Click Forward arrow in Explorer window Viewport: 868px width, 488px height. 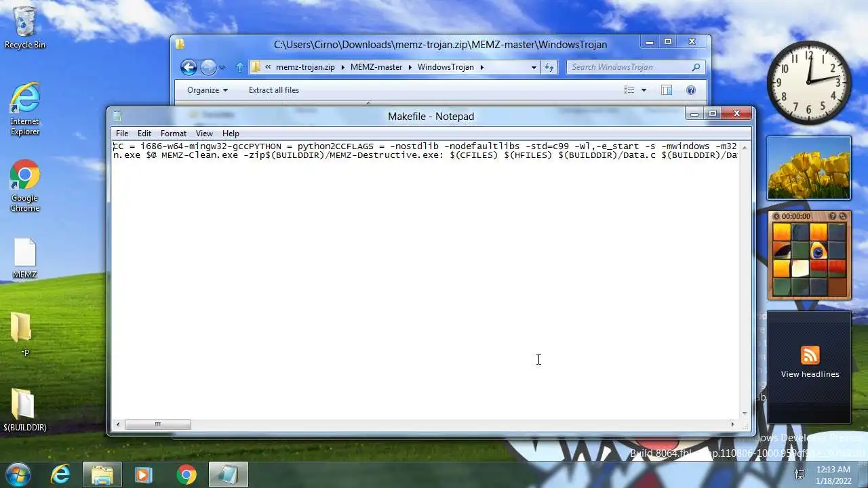pyautogui.click(x=208, y=67)
